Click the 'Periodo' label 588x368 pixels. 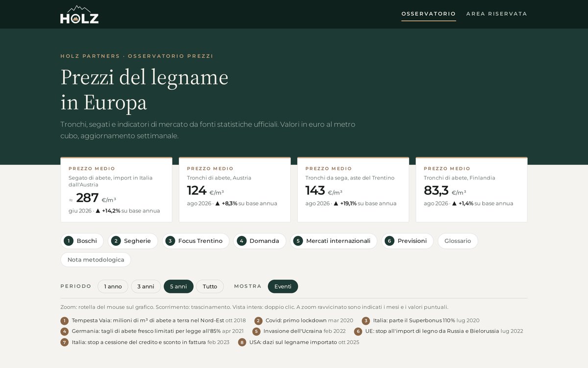tap(76, 287)
